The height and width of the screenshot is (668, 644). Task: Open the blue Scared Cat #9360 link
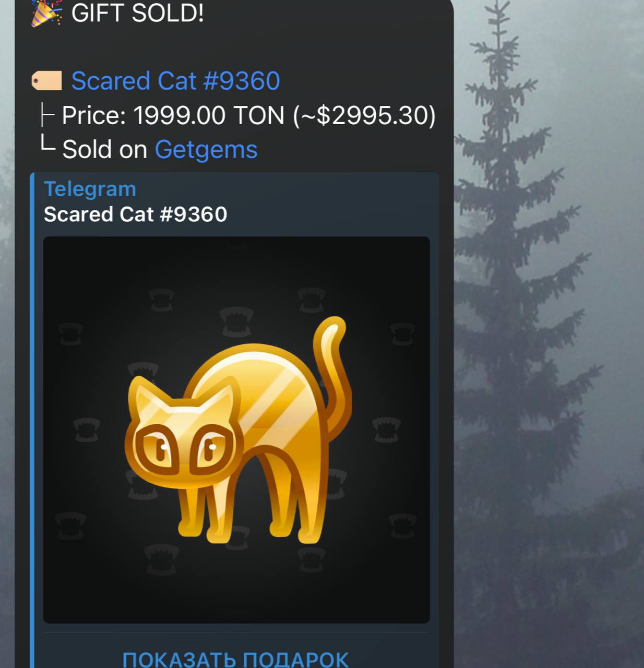[175, 81]
